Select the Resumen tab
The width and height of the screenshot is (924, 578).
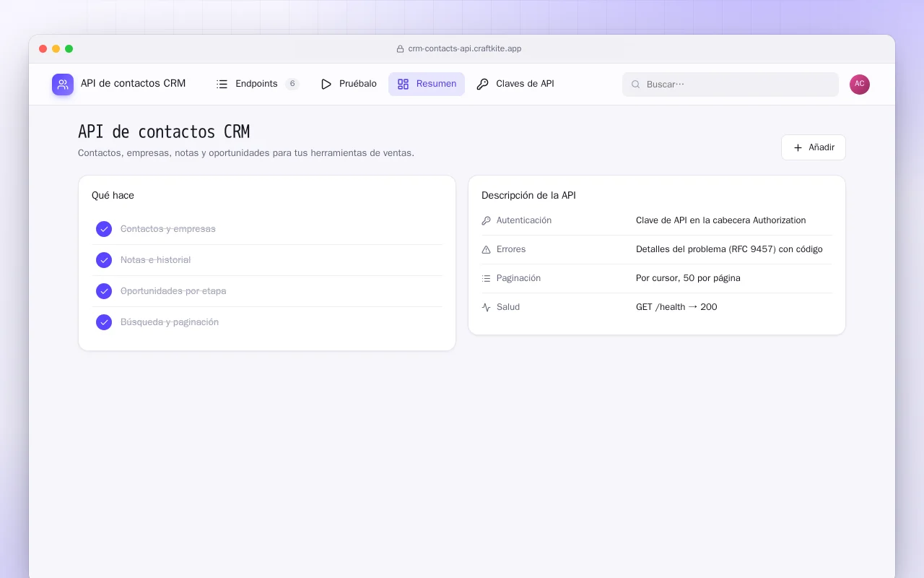coord(427,84)
